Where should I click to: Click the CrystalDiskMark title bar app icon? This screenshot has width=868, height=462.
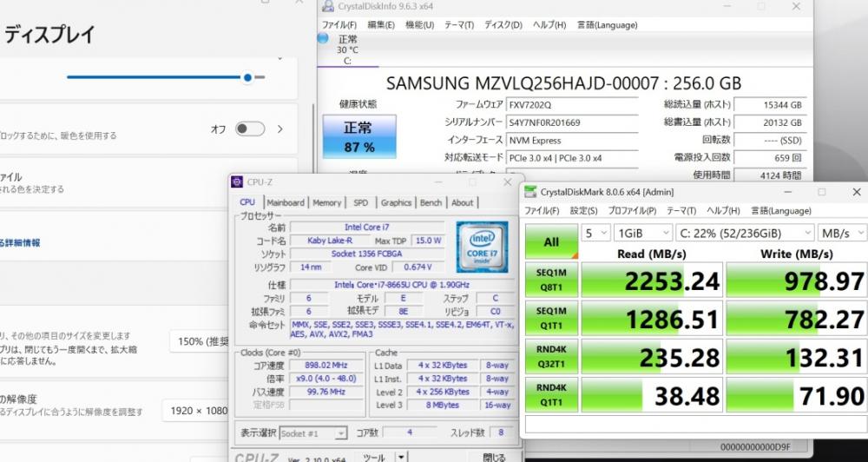530,192
